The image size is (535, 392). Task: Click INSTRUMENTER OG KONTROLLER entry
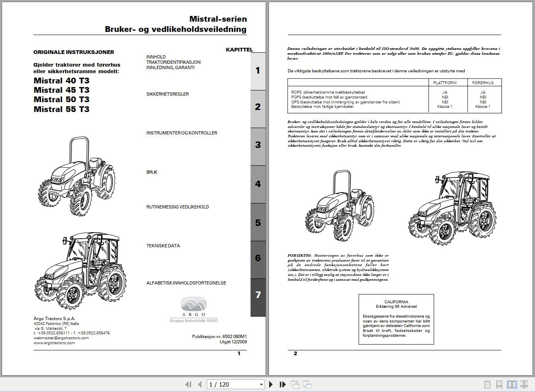pyautogui.click(x=182, y=133)
